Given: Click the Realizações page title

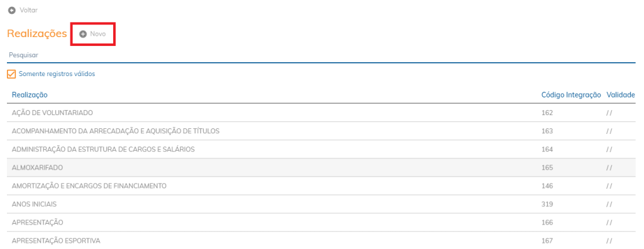Looking at the screenshot, I should point(37,34).
